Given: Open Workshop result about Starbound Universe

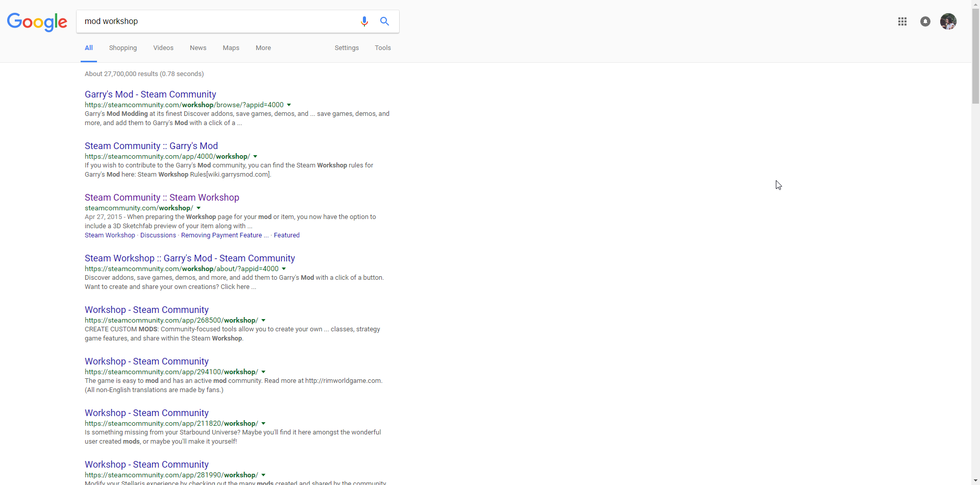Looking at the screenshot, I should 146,413.
